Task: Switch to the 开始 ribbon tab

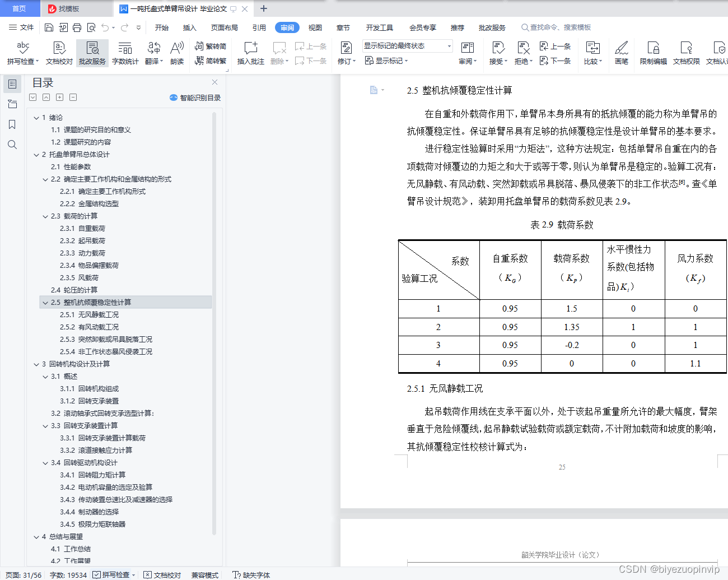Action: coord(162,27)
